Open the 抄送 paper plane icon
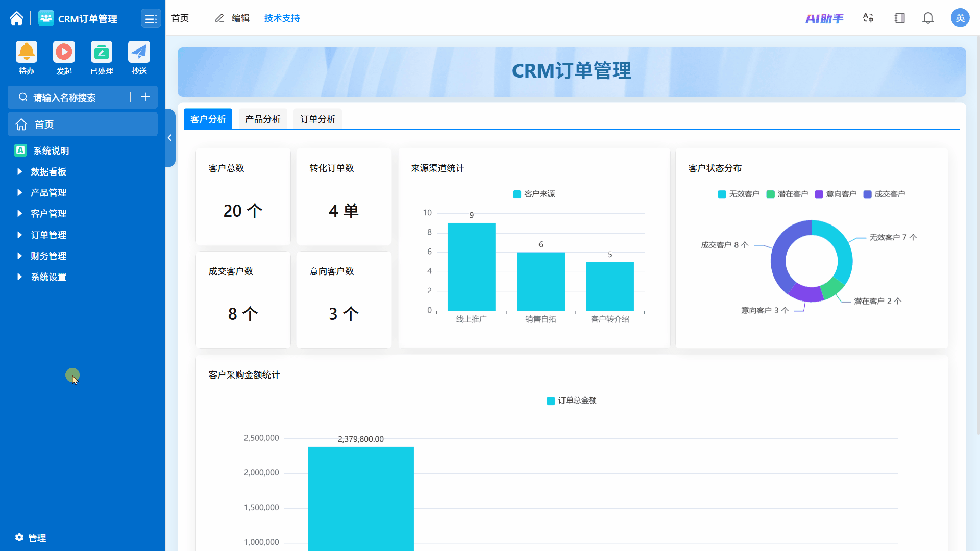Screen dimensions: 980x551 (139, 52)
